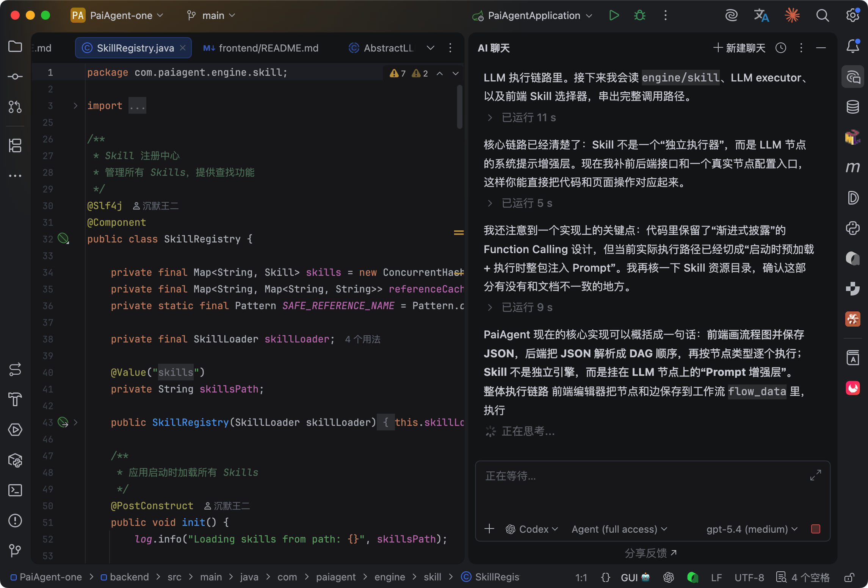Open the Problems tool window
The height and width of the screenshot is (588, 868).
(15, 521)
